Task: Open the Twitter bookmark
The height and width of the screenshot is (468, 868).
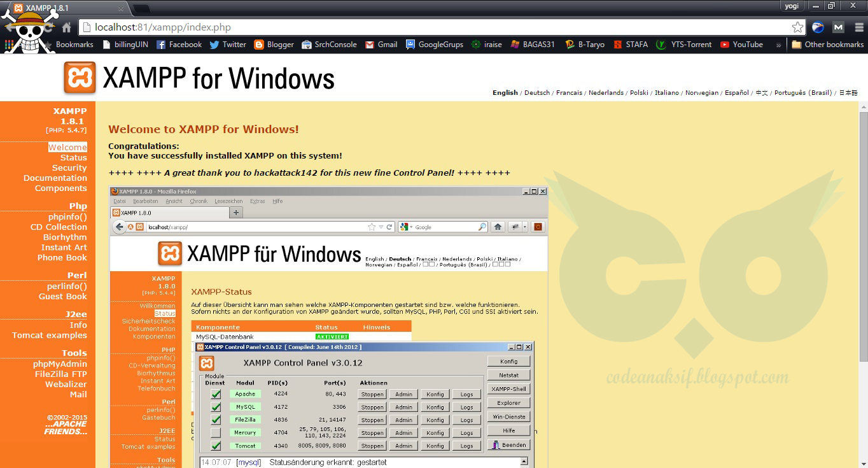Action: click(228, 45)
